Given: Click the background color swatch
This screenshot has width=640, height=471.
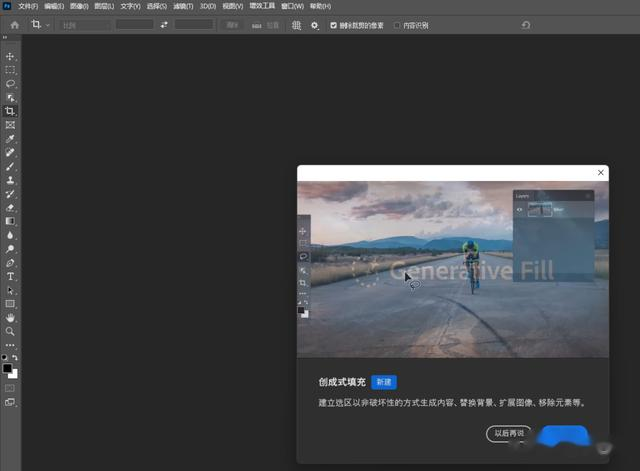Looking at the screenshot, I should pos(14,374).
